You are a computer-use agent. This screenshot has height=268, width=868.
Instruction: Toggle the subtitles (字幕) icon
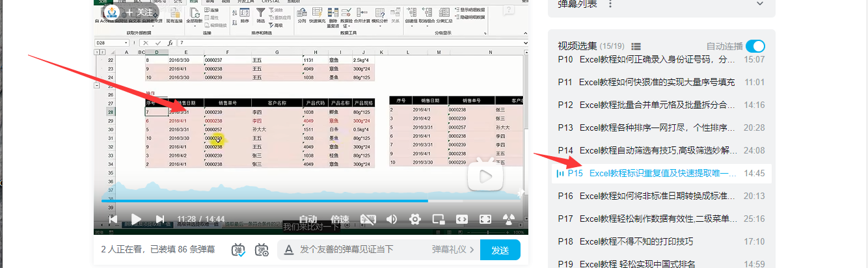click(x=368, y=219)
